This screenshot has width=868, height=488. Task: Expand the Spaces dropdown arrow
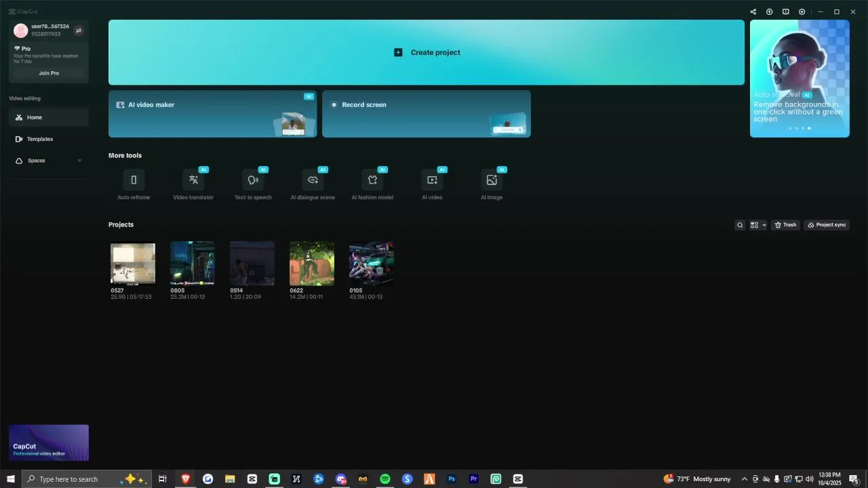pyautogui.click(x=79, y=161)
